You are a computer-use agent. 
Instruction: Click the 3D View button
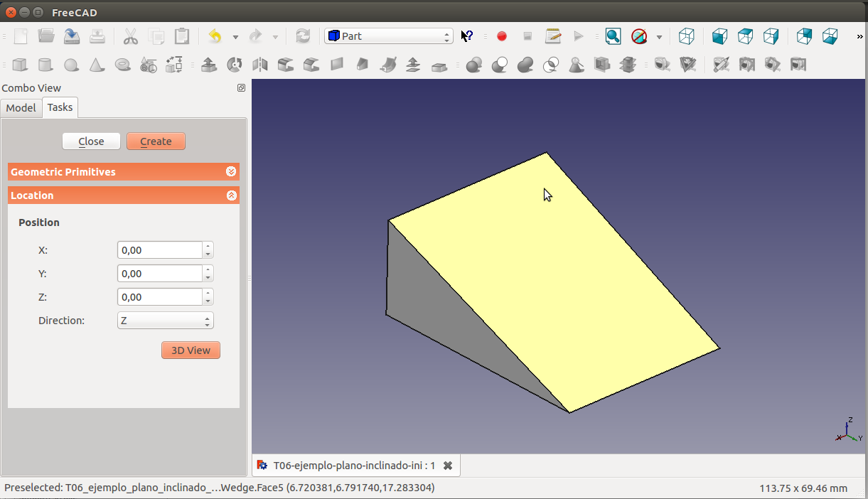pyautogui.click(x=191, y=350)
